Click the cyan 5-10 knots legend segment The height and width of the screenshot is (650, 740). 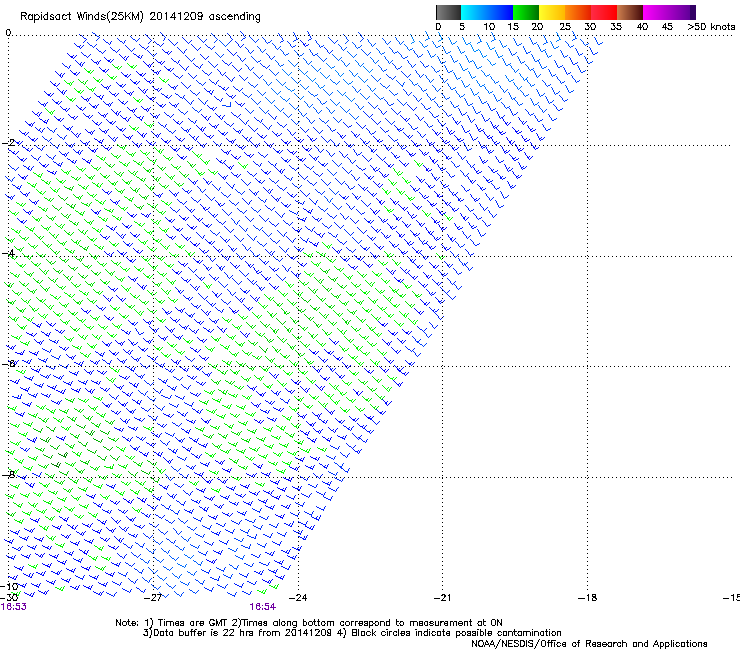pyautogui.click(x=474, y=12)
